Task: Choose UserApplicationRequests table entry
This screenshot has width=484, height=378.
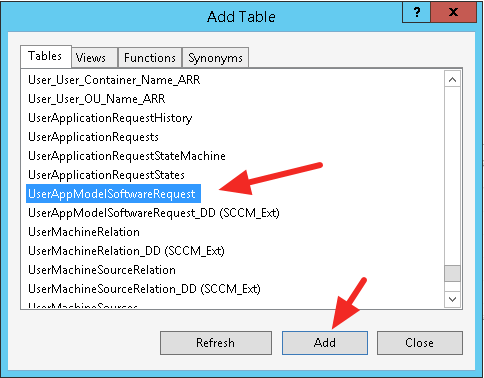Action: [93, 137]
